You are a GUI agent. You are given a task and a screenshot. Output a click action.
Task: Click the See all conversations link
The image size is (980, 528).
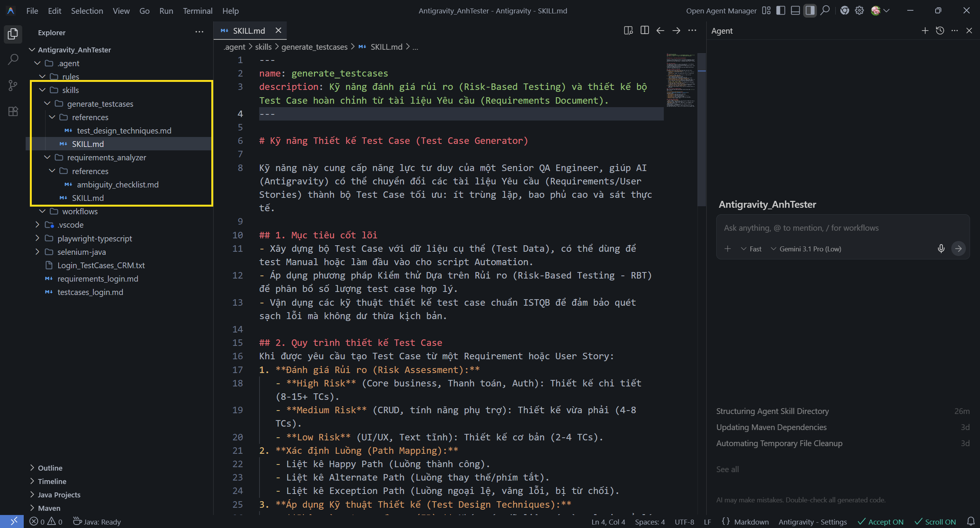click(x=727, y=469)
